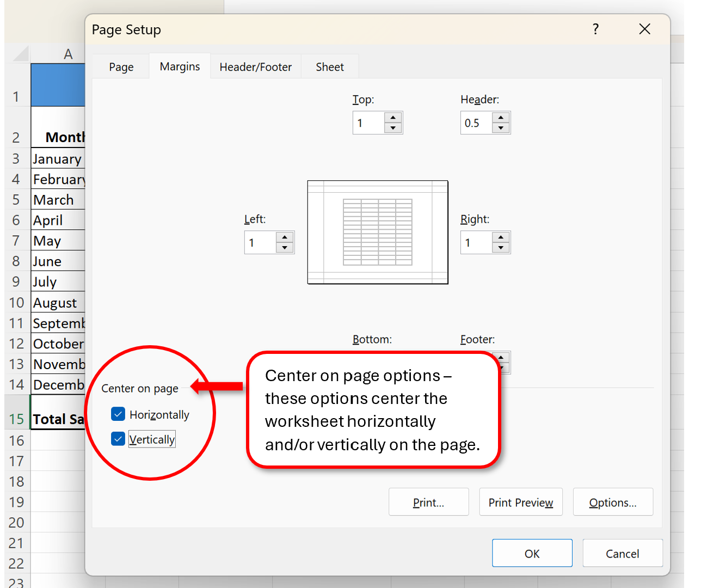701x588 pixels.
Task: Select the cell containing January
Action: pos(57,158)
